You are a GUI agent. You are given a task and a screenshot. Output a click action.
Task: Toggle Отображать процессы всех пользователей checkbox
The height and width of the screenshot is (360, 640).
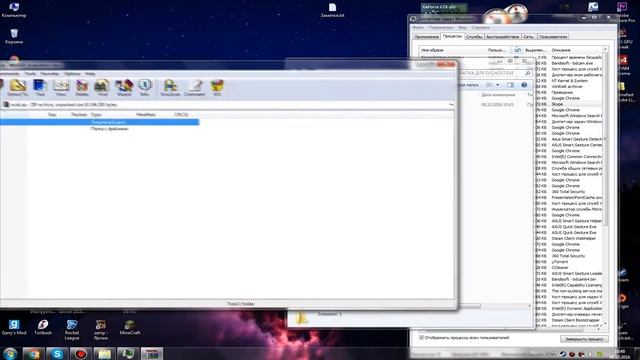(x=422, y=338)
